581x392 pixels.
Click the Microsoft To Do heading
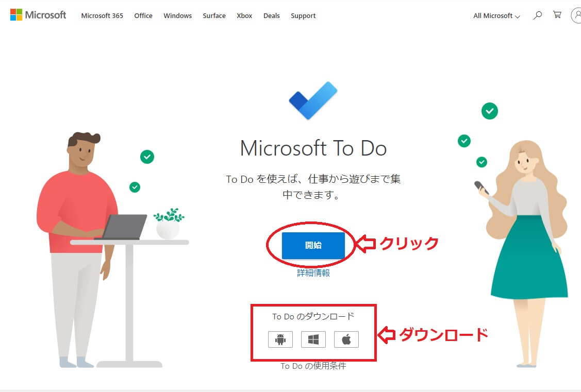tap(313, 148)
